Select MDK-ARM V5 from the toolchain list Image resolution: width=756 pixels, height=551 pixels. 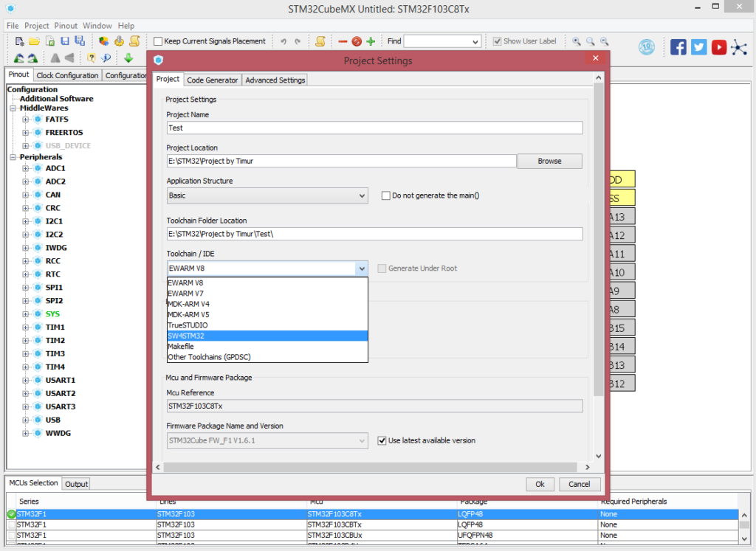click(x=267, y=315)
